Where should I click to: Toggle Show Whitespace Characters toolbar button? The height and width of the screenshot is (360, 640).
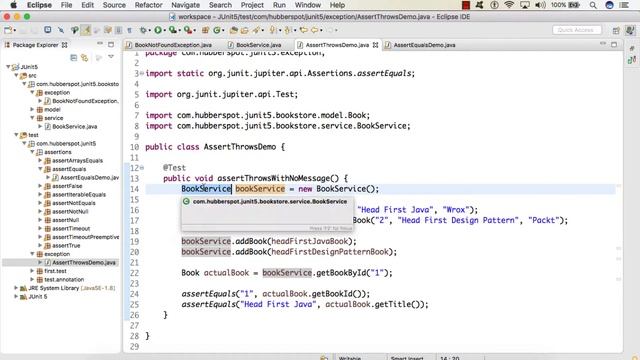tap(129, 30)
